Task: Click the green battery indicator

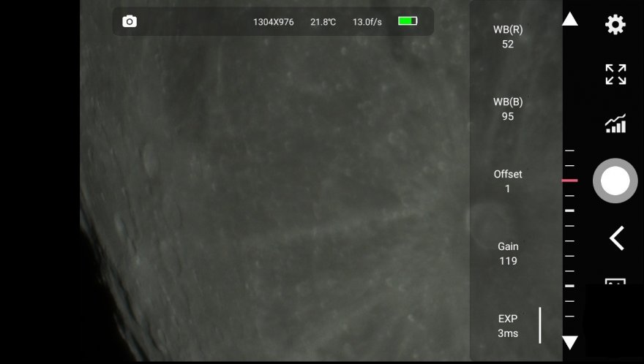Action: coord(408,21)
